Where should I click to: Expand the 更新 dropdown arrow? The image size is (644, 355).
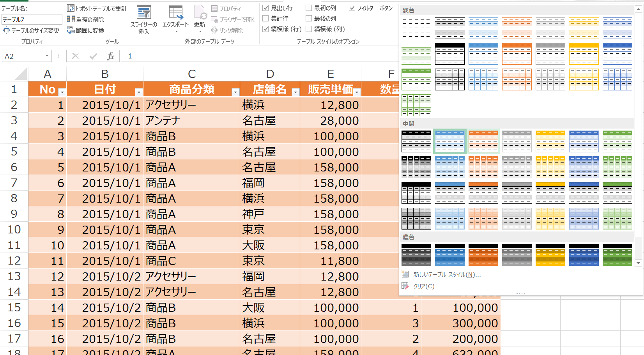point(200,32)
